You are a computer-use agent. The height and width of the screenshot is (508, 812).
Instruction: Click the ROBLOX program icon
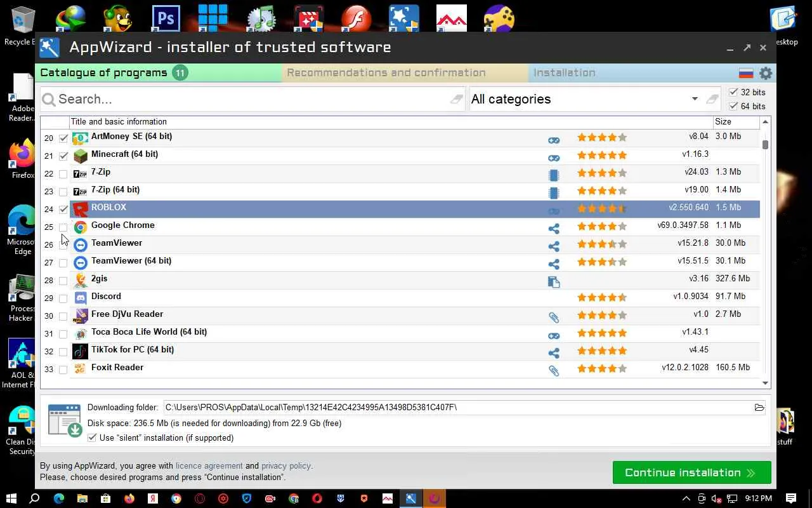[80, 209]
